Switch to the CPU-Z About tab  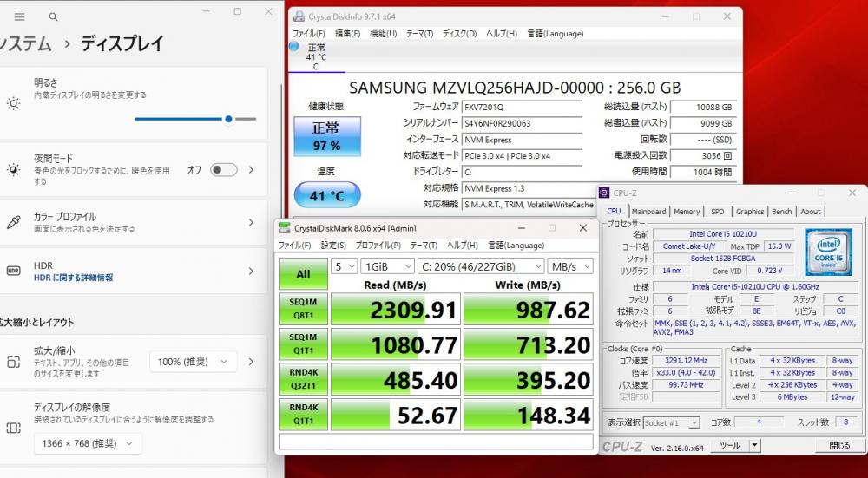pos(811,212)
